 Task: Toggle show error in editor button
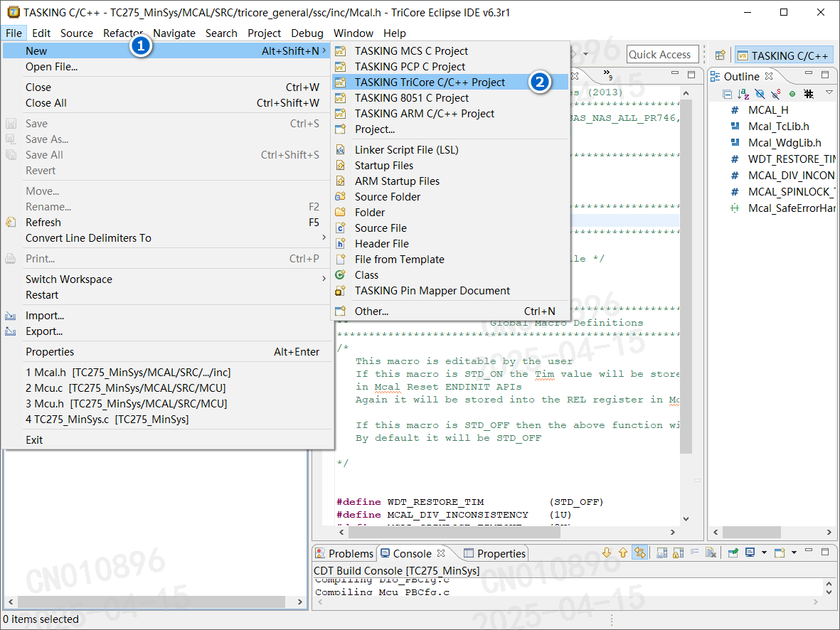click(639, 552)
